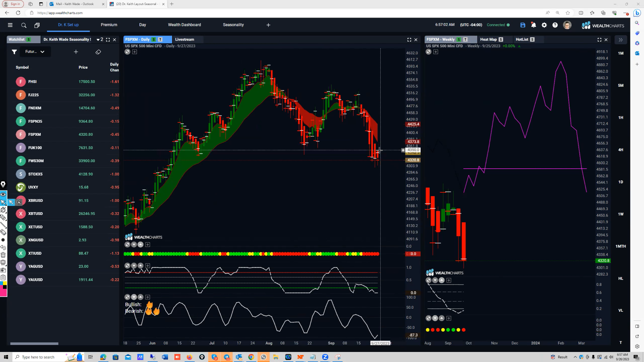
Task: Save layout with blue disk icon
Action: 523,25
